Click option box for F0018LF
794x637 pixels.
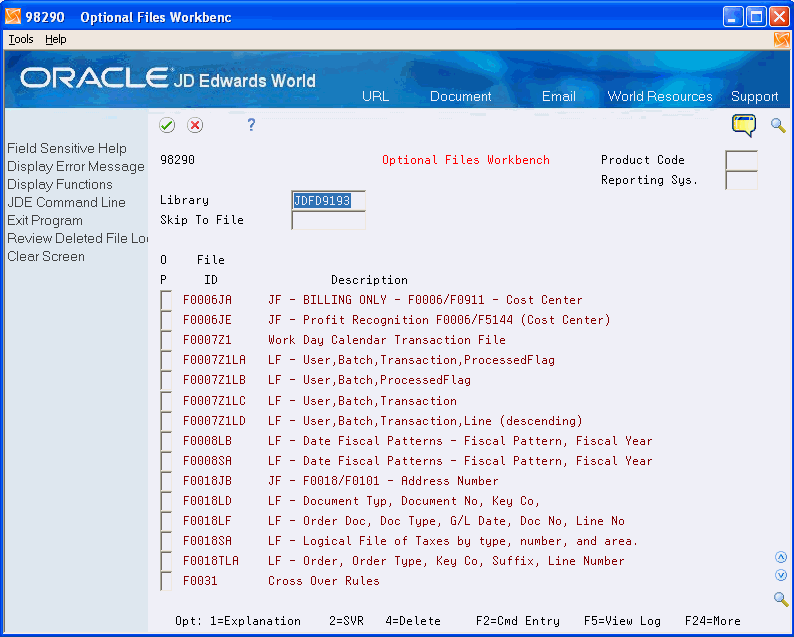tap(166, 521)
